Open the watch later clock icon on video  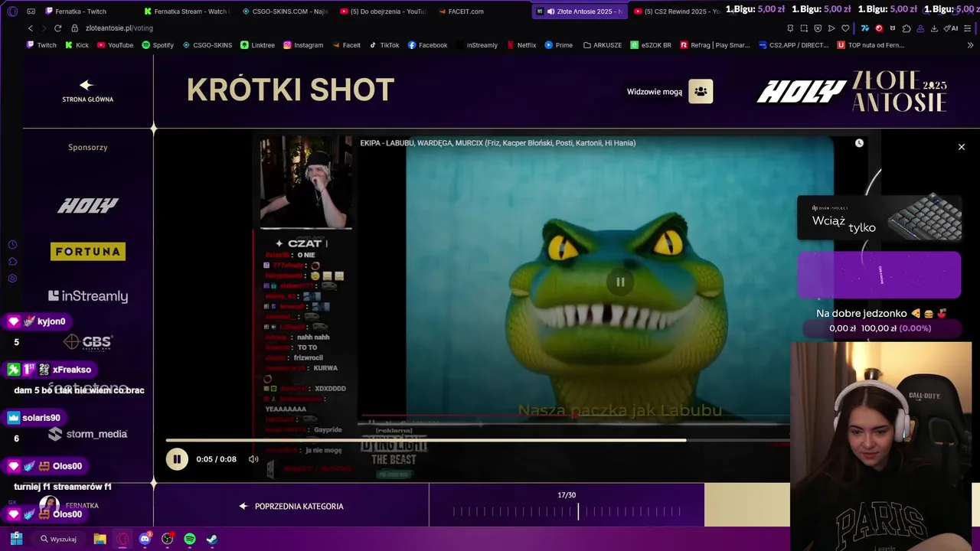tap(859, 143)
